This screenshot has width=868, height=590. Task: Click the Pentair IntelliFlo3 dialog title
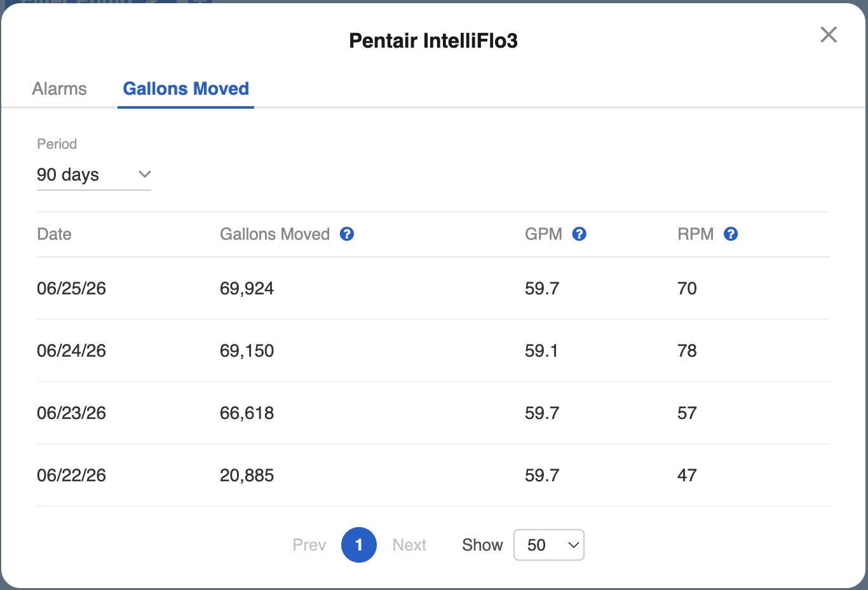point(433,41)
